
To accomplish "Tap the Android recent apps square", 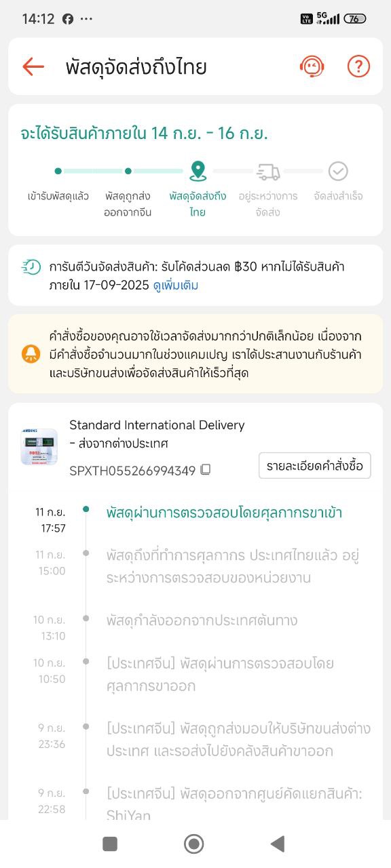I will coord(110,844).
